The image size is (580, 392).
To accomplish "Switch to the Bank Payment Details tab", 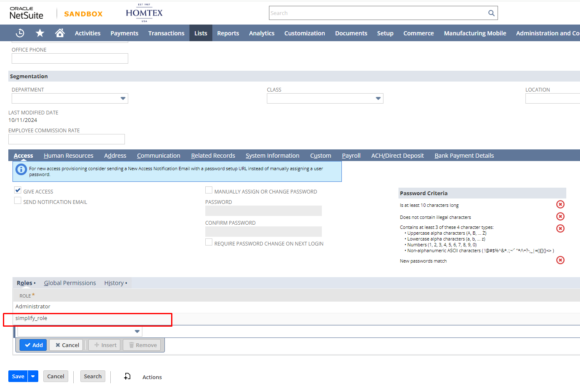I will coord(464,156).
